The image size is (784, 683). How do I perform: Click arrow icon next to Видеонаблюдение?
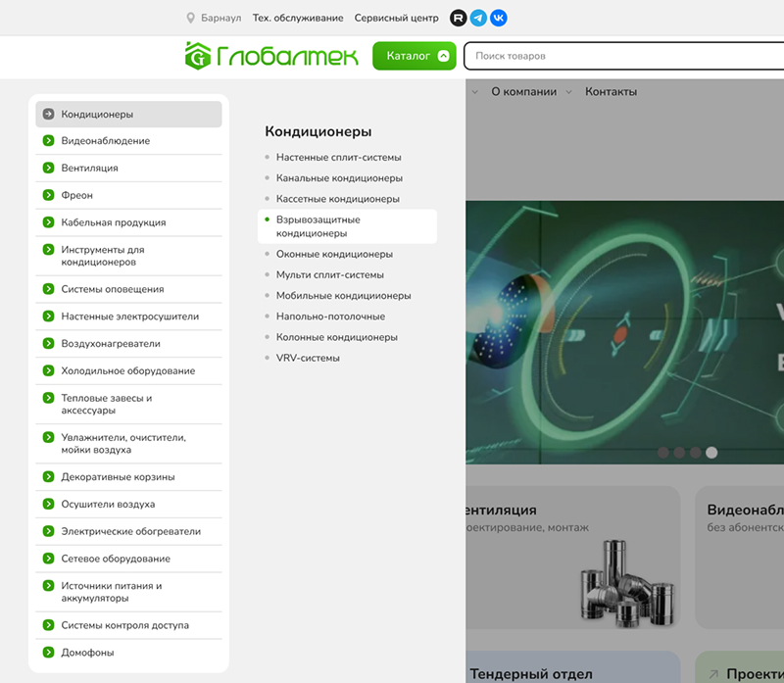pyautogui.click(x=48, y=141)
